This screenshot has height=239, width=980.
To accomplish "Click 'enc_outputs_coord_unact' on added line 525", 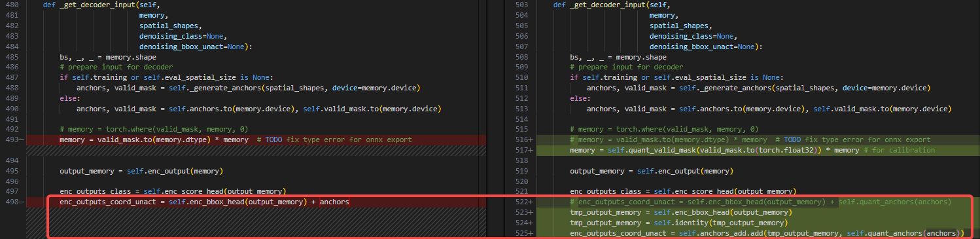I will coord(619,233).
